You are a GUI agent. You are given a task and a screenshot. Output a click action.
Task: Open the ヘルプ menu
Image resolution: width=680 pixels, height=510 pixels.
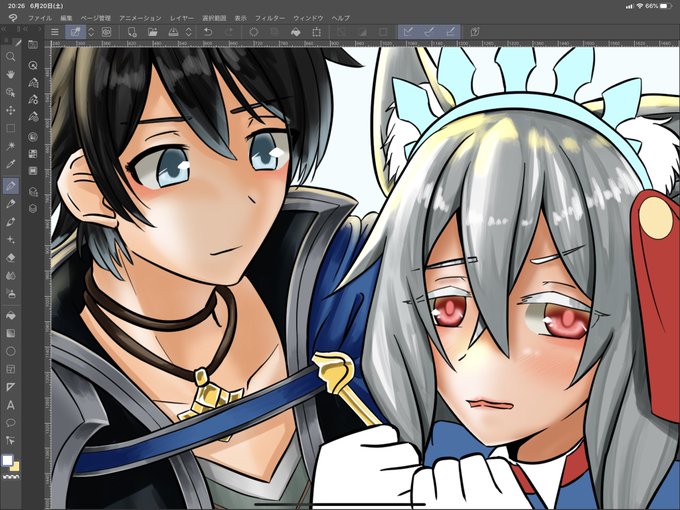click(340, 18)
